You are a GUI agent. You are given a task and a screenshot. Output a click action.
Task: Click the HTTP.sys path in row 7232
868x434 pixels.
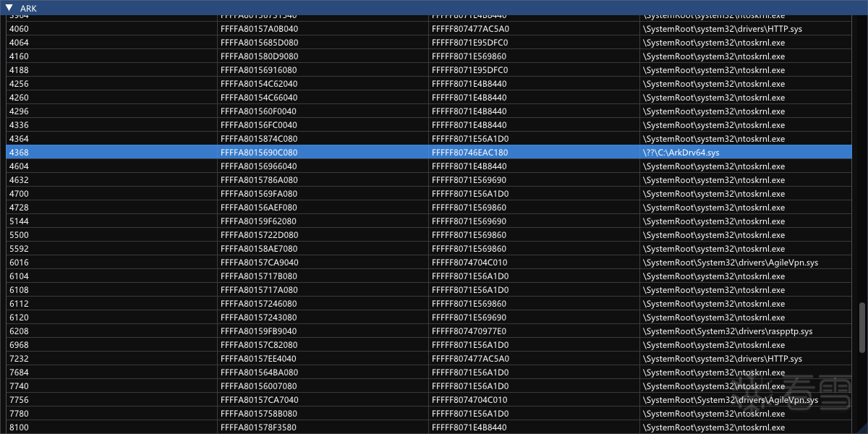[722, 359]
